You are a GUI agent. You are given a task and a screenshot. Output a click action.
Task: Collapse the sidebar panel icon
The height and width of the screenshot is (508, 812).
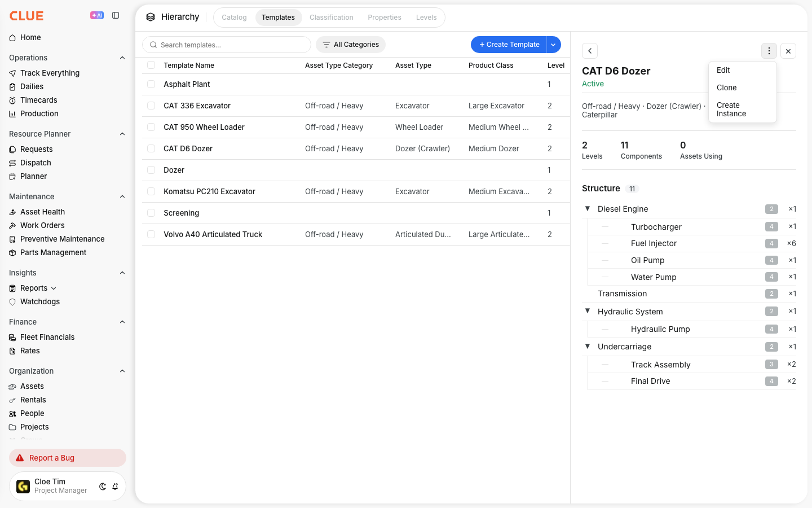click(x=116, y=15)
